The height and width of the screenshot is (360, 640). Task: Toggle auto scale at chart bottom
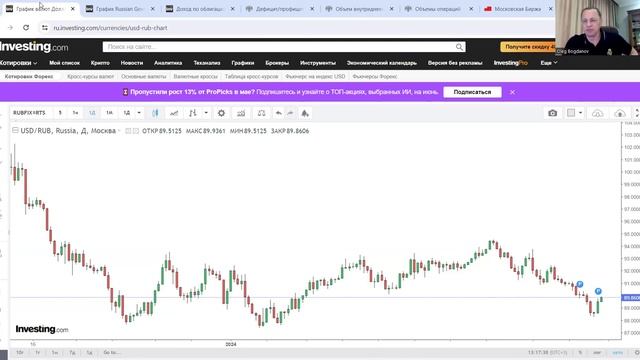(618, 352)
